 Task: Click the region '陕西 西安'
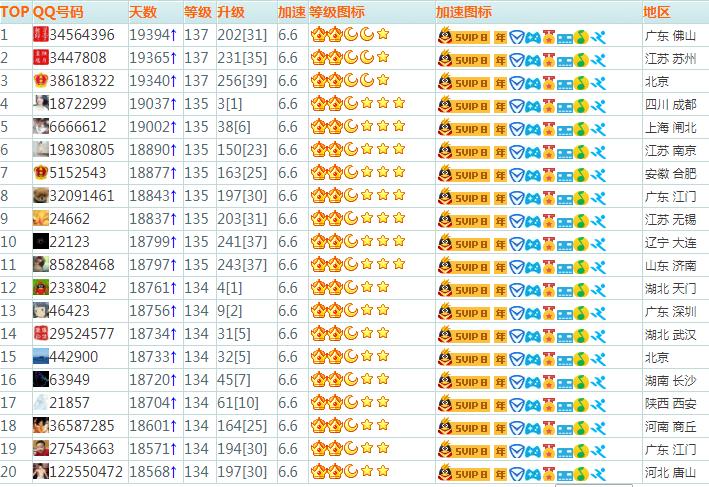(x=671, y=404)
